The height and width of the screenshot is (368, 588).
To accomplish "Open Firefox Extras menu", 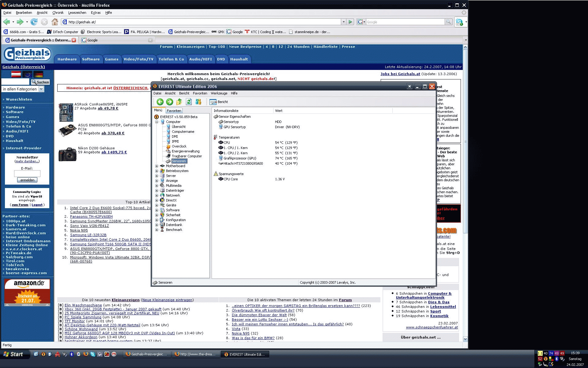I will click(x=96, y=13).
